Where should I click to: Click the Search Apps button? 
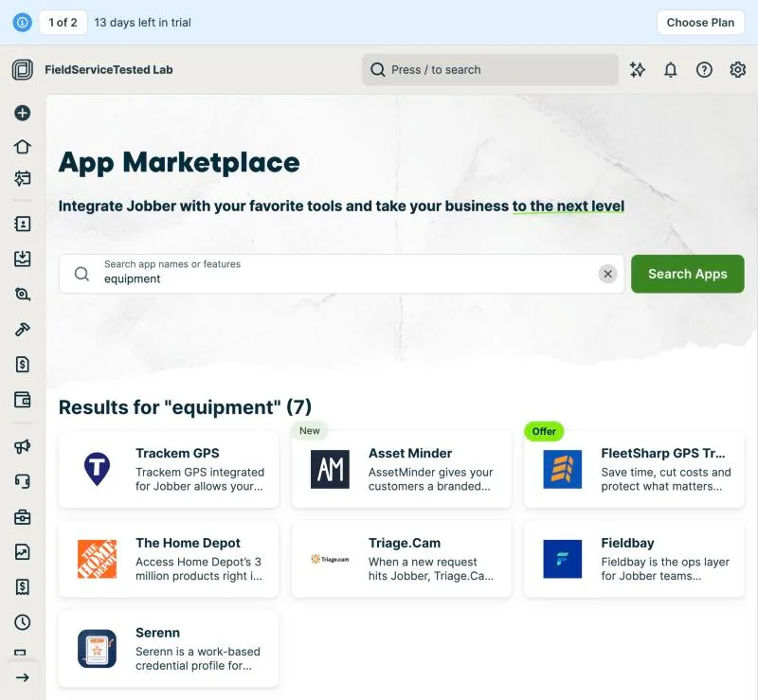pyautogui.click(x=688, y=274)
